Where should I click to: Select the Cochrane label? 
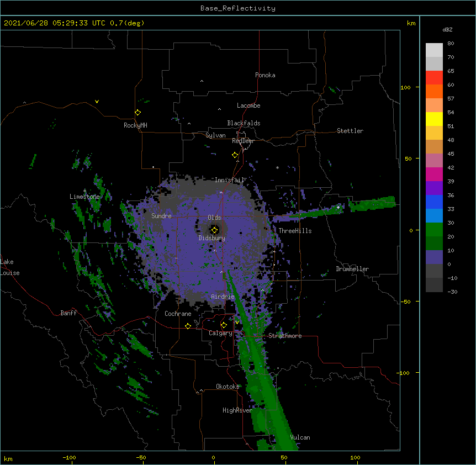178,314
